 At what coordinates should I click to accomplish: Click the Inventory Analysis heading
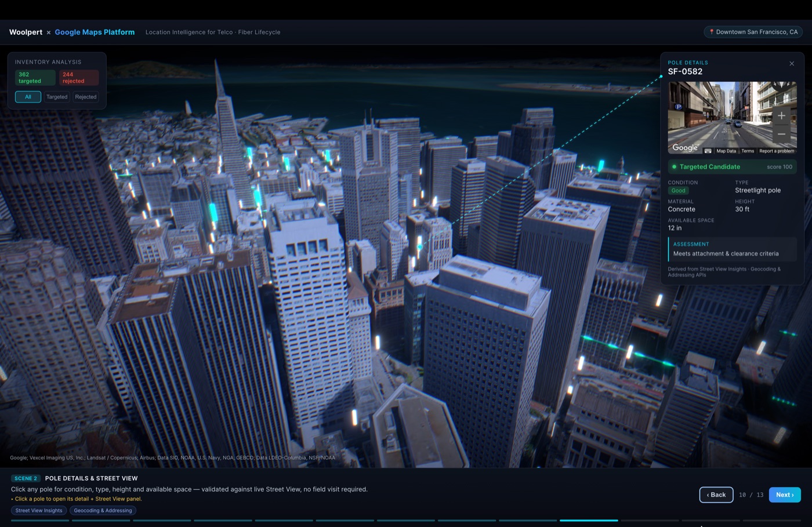pos(48,62)
